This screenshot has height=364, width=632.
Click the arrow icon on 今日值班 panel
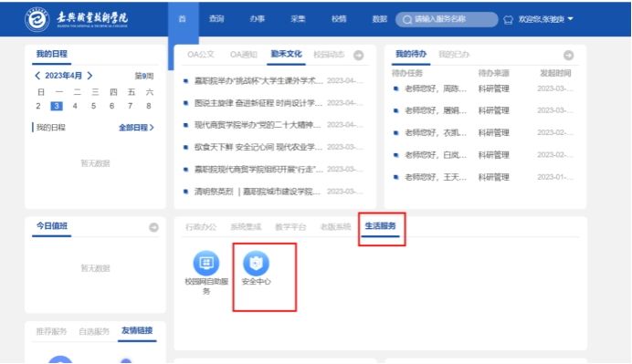[153, 227]
